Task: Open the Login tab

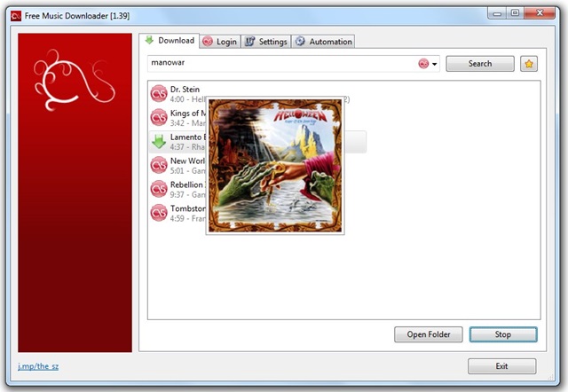Action: [219, 42]
